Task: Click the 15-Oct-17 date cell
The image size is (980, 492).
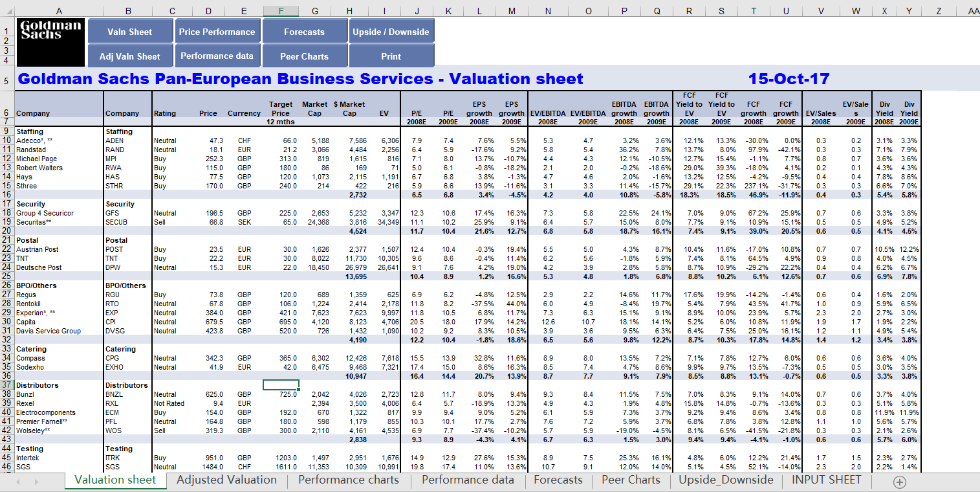Action: coord(789,79)
